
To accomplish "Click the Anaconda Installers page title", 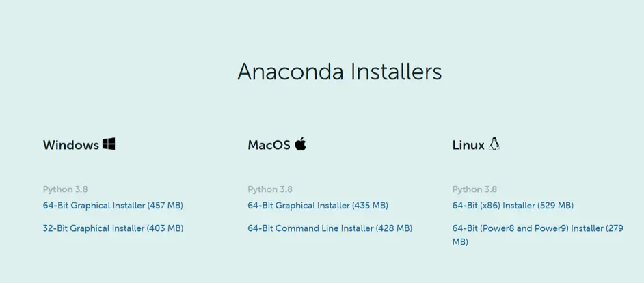I will (x=340, y=72).
